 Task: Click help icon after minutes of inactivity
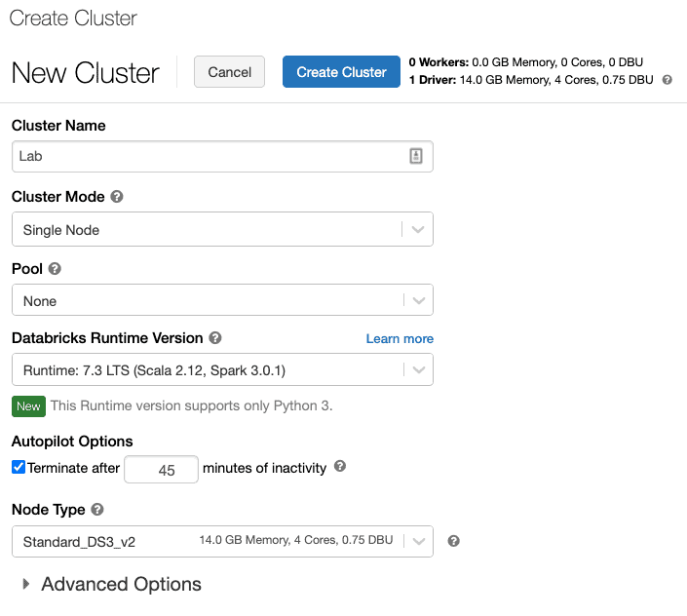340,467
